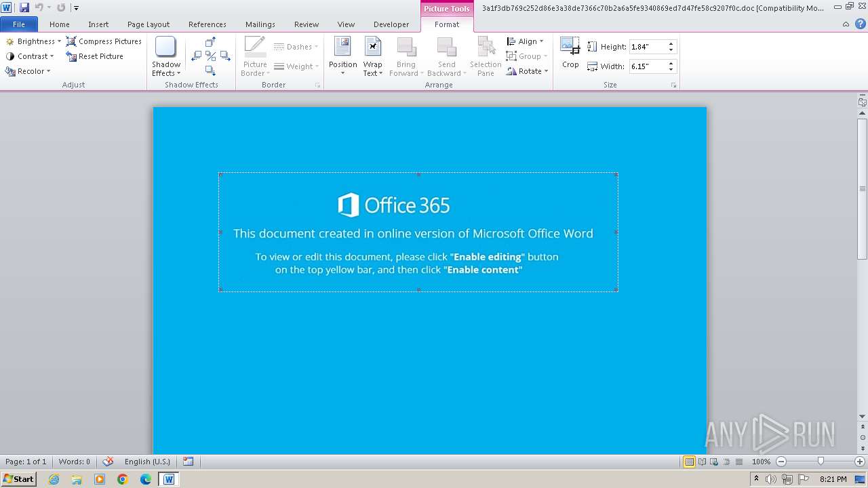868x488 pixels.
Task: Click the zoom slider handle
Action: click(x=821, y=462)
